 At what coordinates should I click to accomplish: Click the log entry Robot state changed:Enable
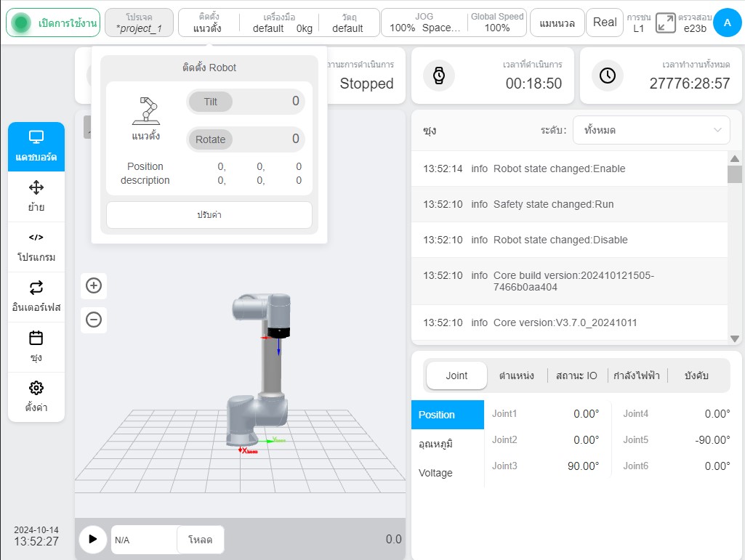(x=569, y=169)
